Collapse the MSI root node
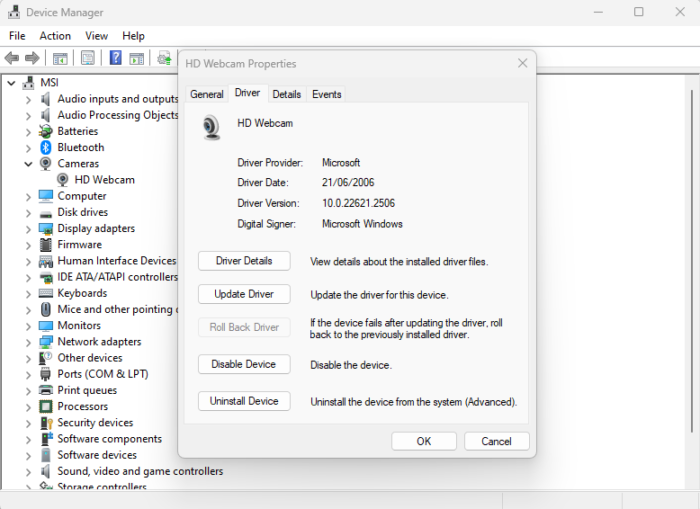This screenshot has height=509, width=700. (x=12, y=83)
